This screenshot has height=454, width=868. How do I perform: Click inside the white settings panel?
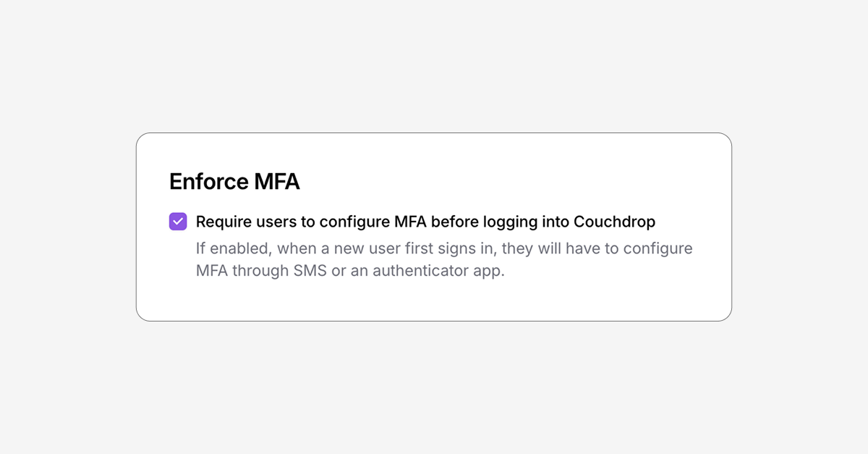tap(434, 300)
